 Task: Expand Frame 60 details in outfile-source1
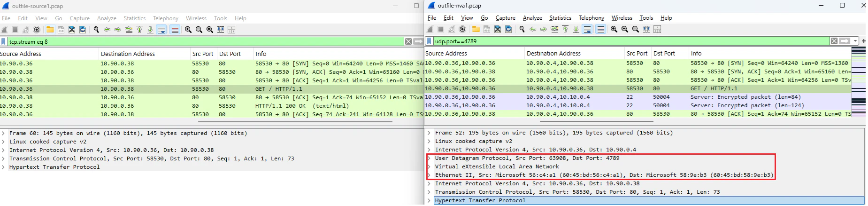click(x=3, y=133)
